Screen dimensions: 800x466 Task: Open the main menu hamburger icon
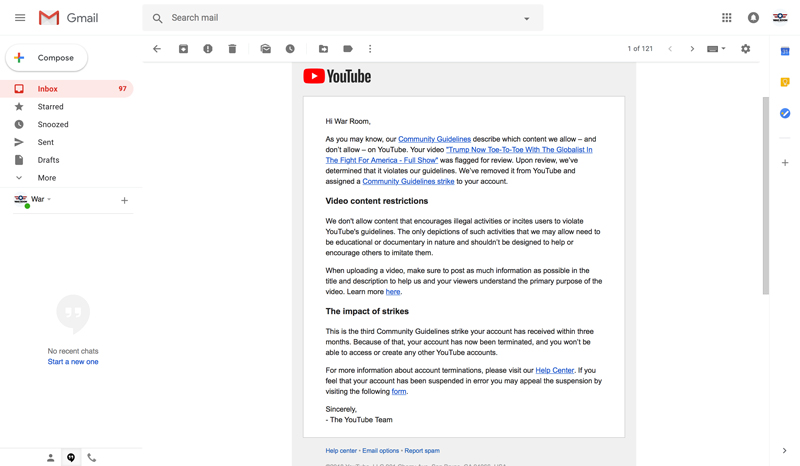coord(20,18)
